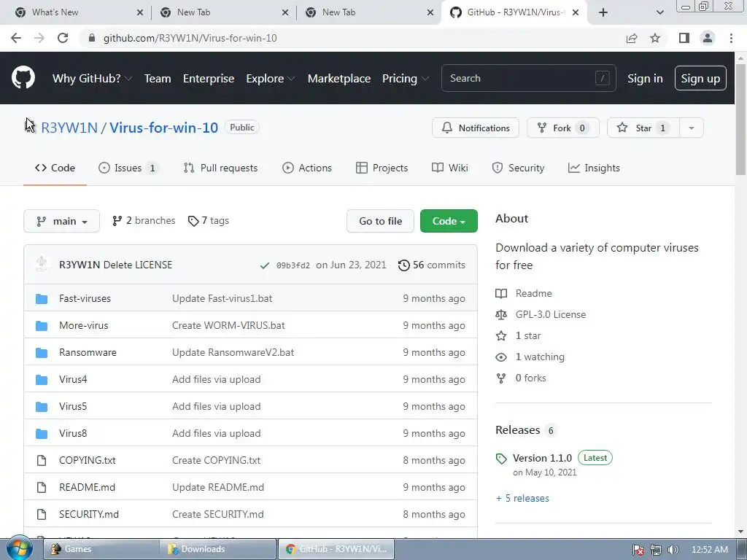Open the Projects tab

382,168
